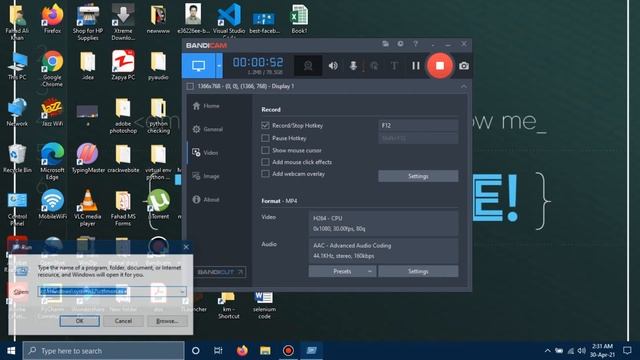
Task: Click Browse in the Run dialog
Action: pos(167,321)
